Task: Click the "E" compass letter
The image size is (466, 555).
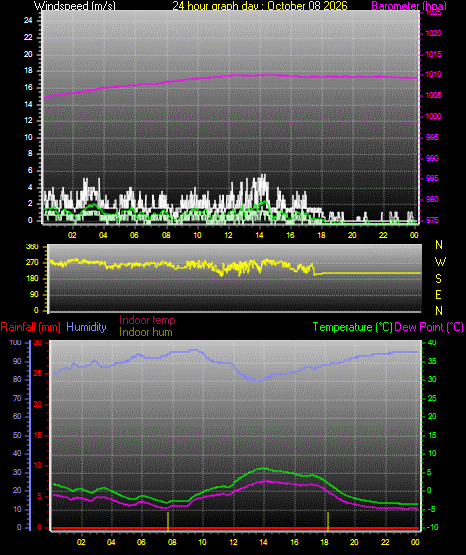Action: pos(438,294)
